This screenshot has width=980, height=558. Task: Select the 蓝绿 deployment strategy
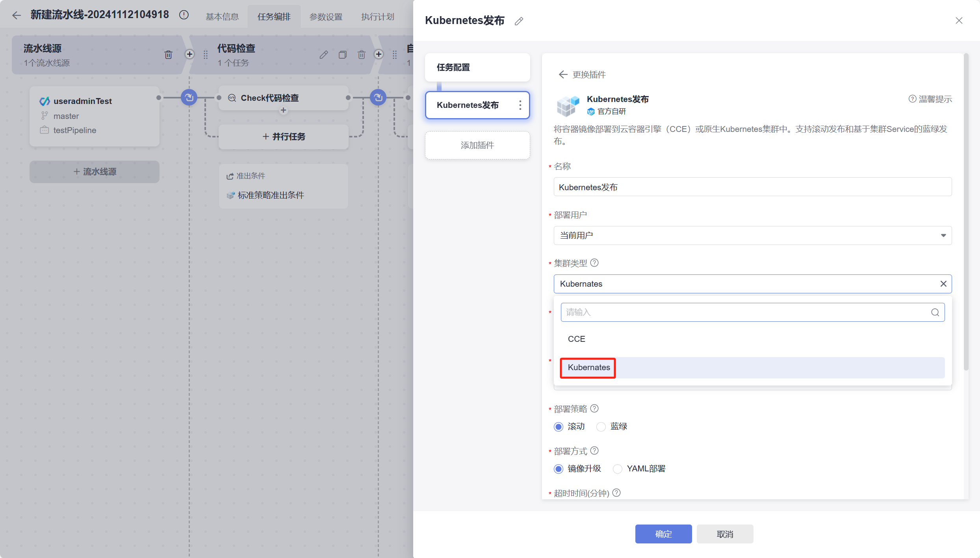tap(601, 426)
